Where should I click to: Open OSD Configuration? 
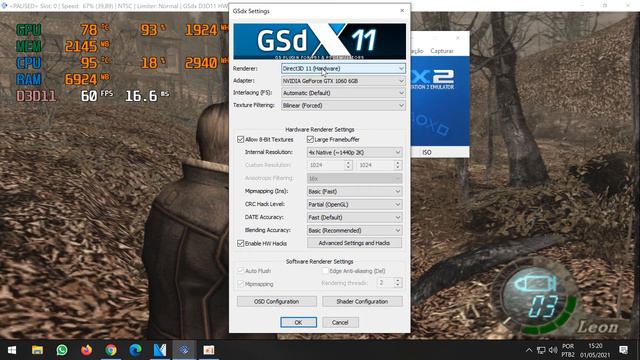pos(277,302)
